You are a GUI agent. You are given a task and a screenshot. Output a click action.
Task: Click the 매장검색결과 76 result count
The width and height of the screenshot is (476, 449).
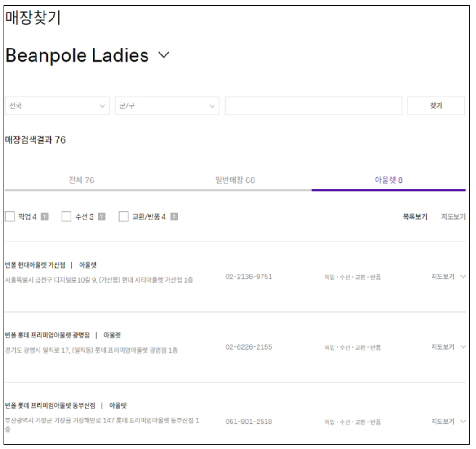coord(35,140)
